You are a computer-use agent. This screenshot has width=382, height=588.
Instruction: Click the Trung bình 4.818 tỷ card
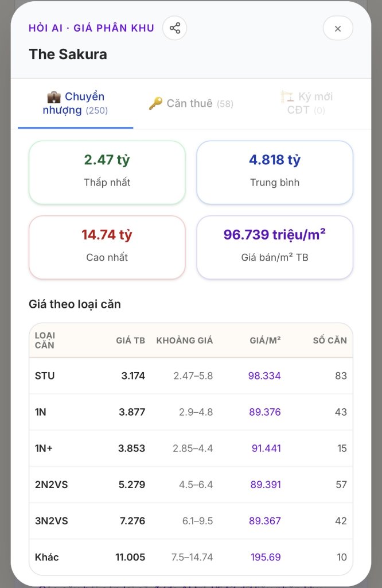(x=275, y=172)
